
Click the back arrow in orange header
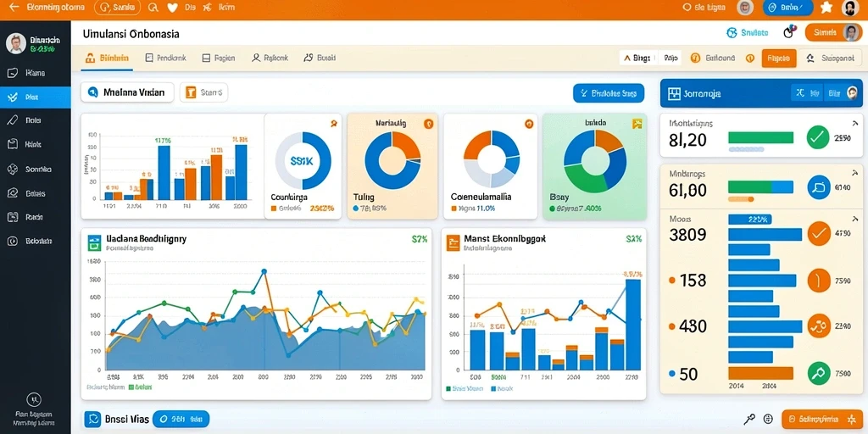[14, 7]
